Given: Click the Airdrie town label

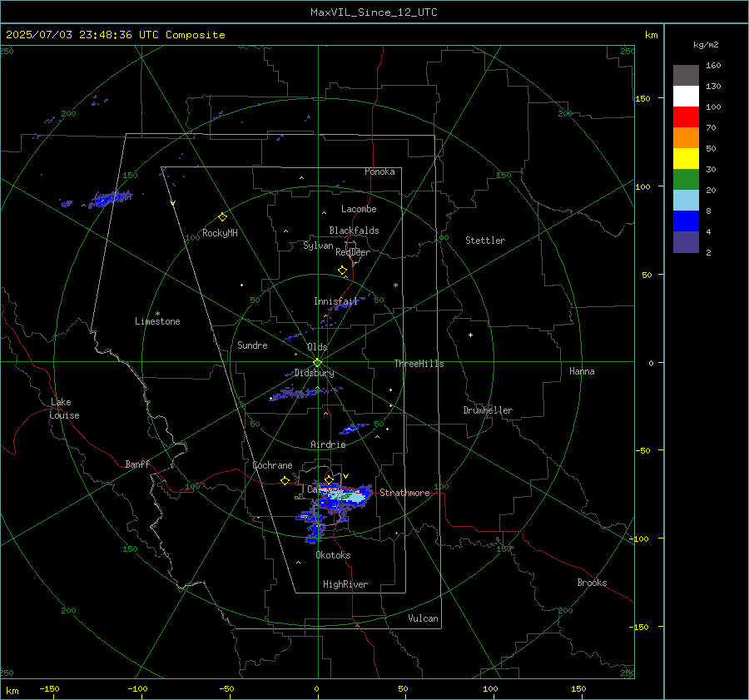Looking at the screenshot, I should (x=328, y=444).
